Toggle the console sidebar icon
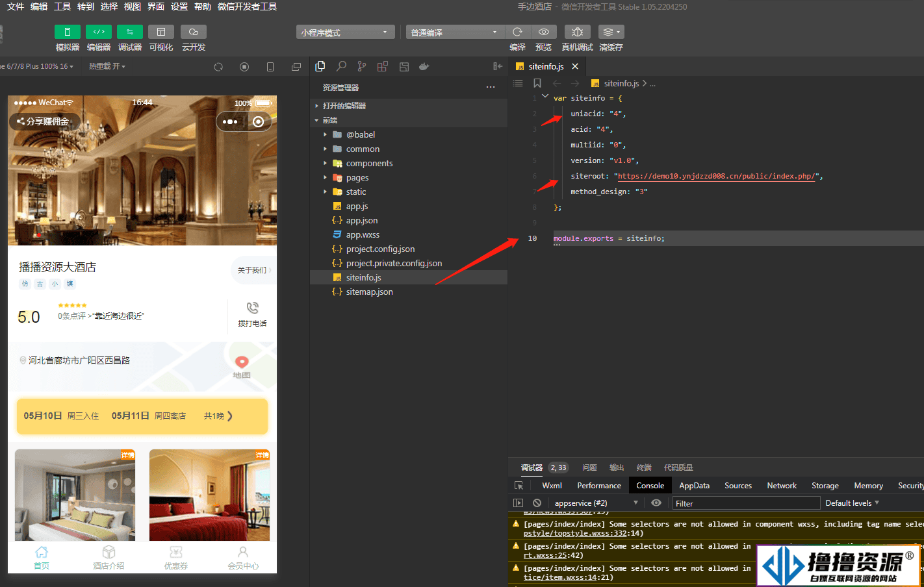 click(x=518, y=503)
